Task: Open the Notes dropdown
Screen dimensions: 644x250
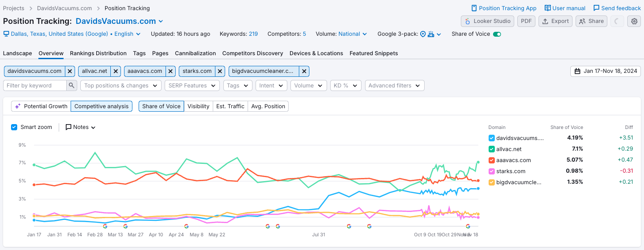Action: click(x=80, y=127)
